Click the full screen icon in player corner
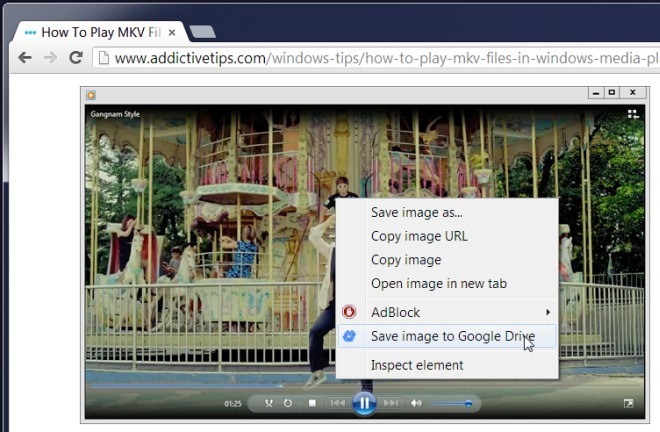Viewport: 660px width, 432px height. tap(629, 403)
